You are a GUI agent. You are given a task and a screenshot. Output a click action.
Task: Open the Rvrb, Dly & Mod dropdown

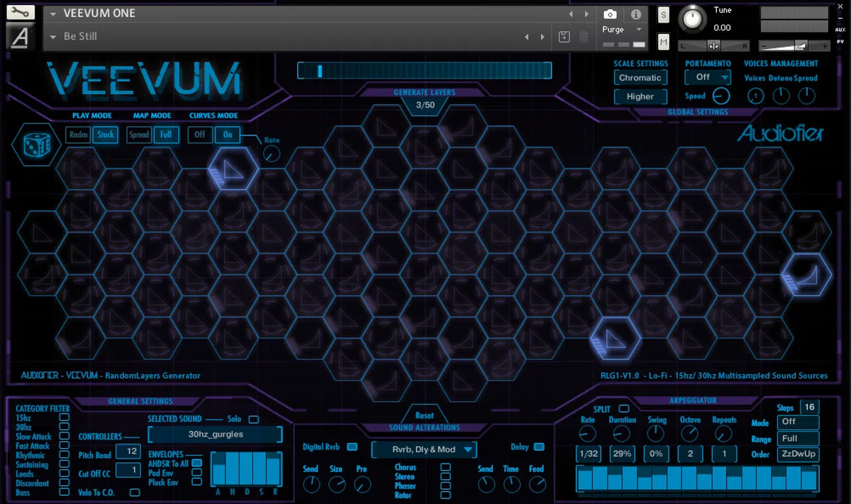pos(423,449)
